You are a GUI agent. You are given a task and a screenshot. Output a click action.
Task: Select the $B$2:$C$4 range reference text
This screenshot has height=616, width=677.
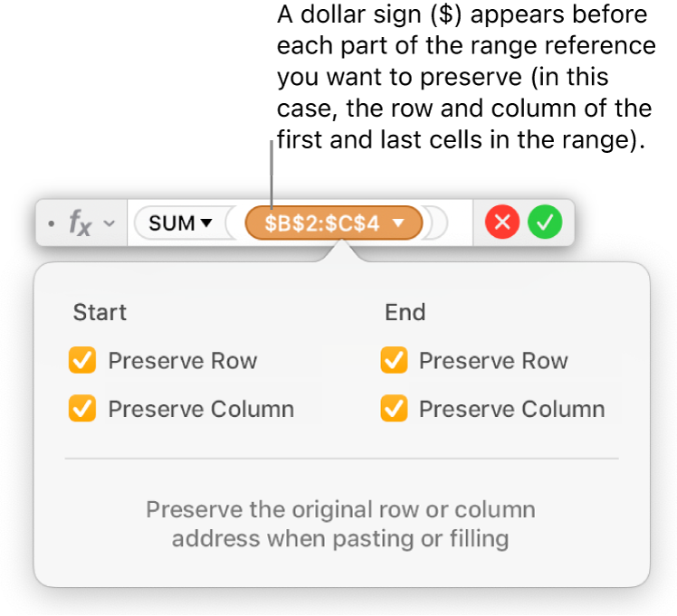coord(321,223)
